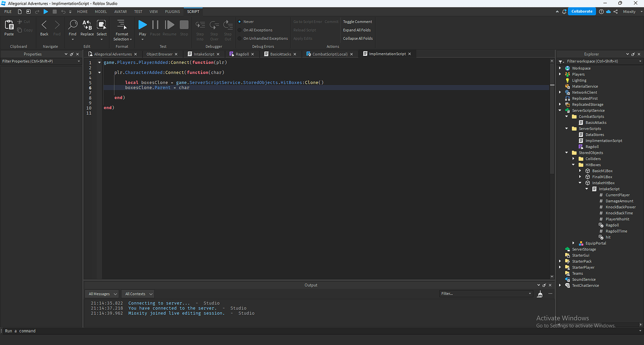Screen dimensions: 644x345
Task: Click the Filter workspace search field
Action: coord(597,61)
